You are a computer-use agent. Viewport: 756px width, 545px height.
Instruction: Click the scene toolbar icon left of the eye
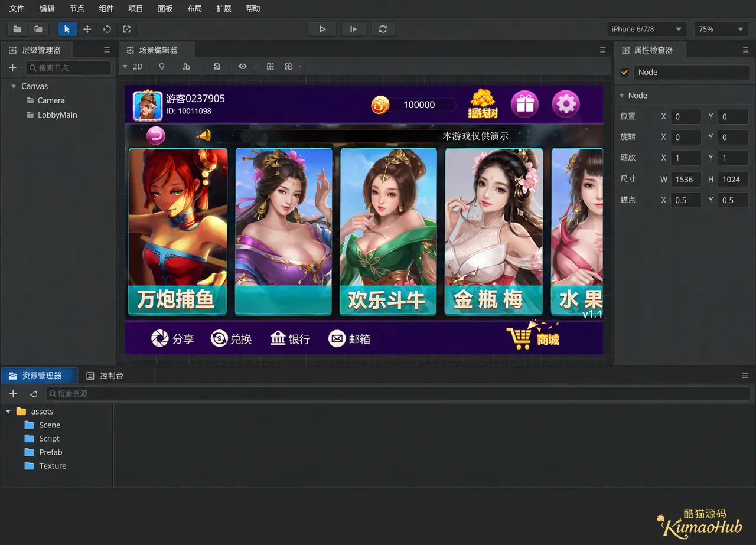(x=217, y=67)
